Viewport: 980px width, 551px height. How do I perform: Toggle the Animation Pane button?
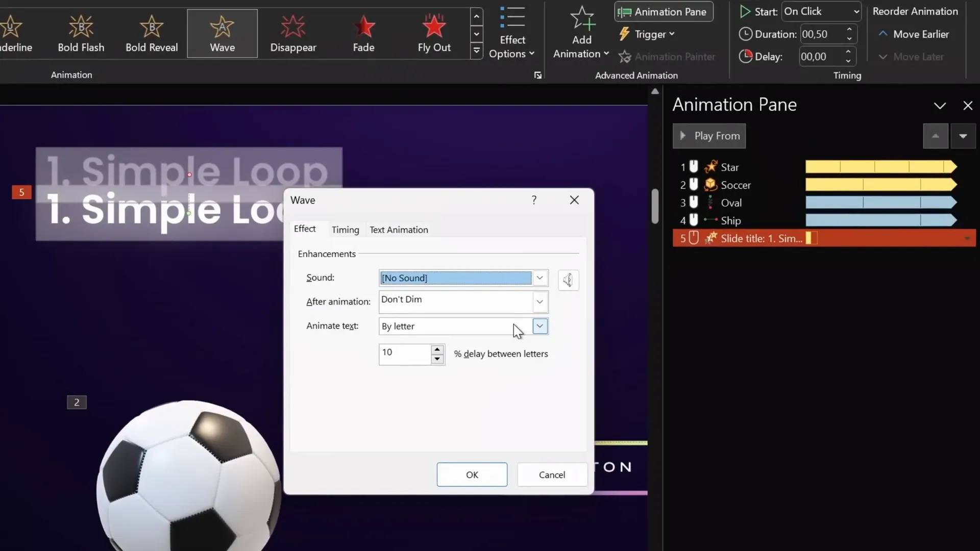[664, 12]
